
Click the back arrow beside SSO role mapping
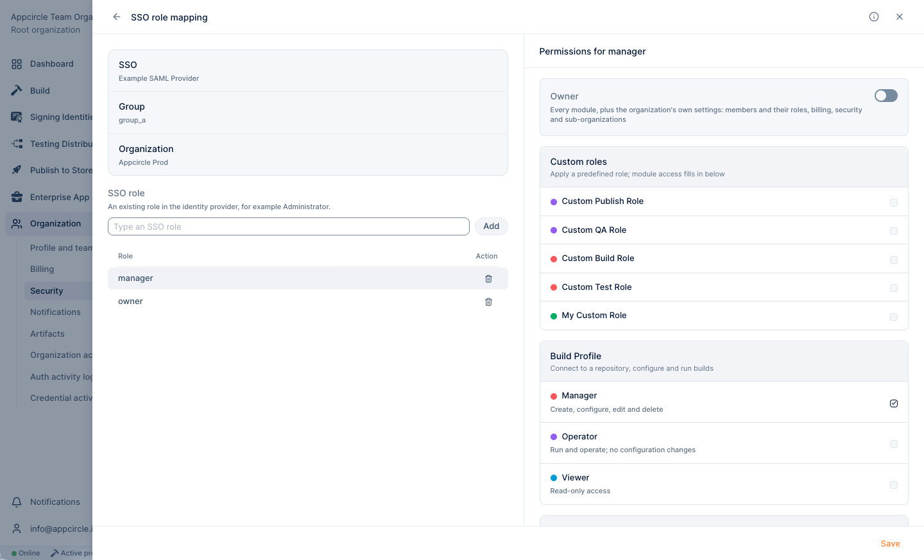click(117, 17)
